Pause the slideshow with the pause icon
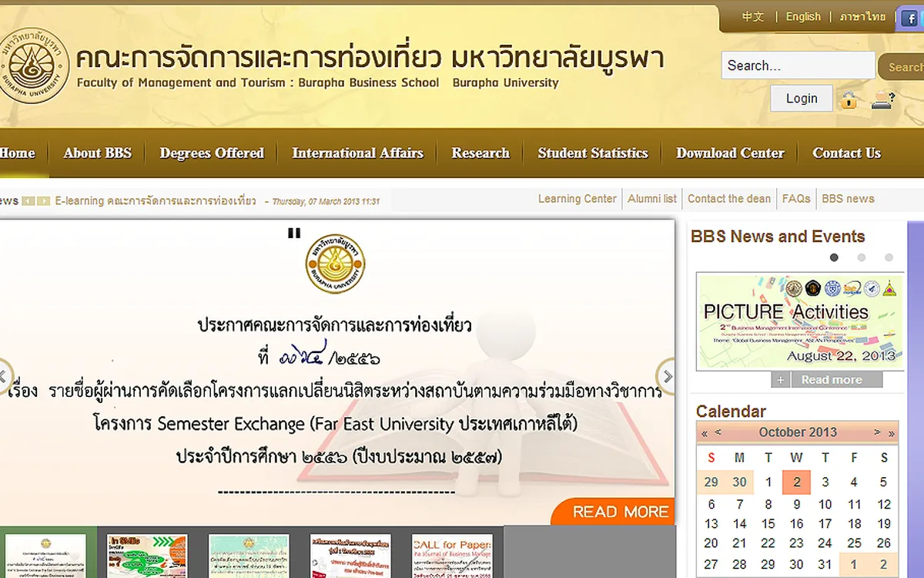 294,233
